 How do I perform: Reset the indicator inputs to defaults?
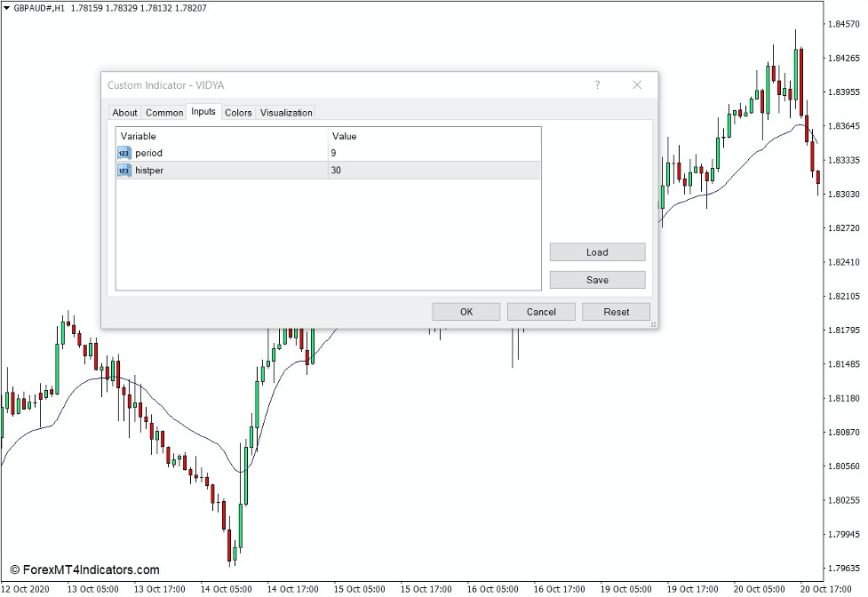pyautogui.click(x=616, y=311)
